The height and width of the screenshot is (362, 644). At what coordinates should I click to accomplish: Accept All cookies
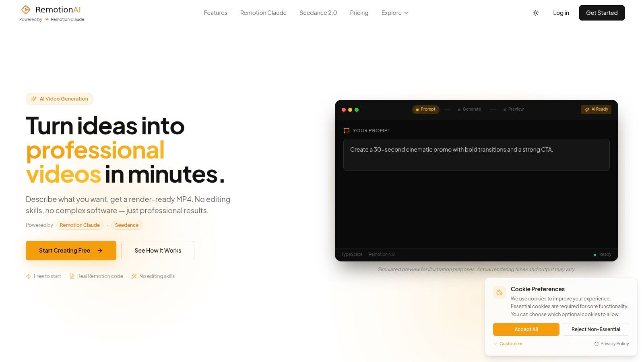coord(526,329)
